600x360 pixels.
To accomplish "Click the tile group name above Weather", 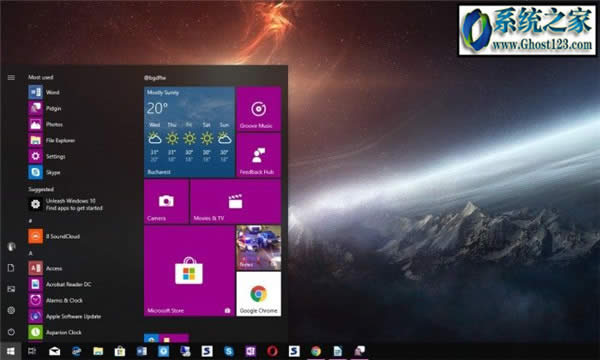I will [155, 78].
